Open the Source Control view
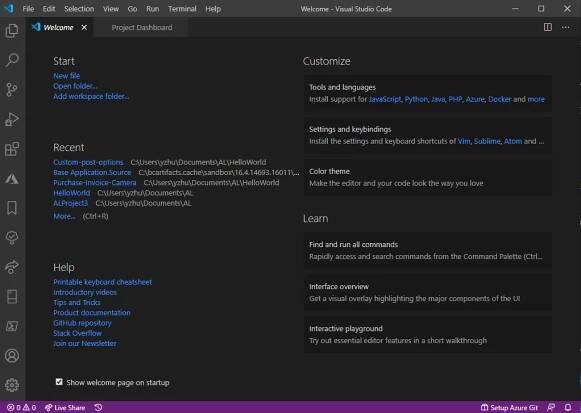 coord(12,89)
